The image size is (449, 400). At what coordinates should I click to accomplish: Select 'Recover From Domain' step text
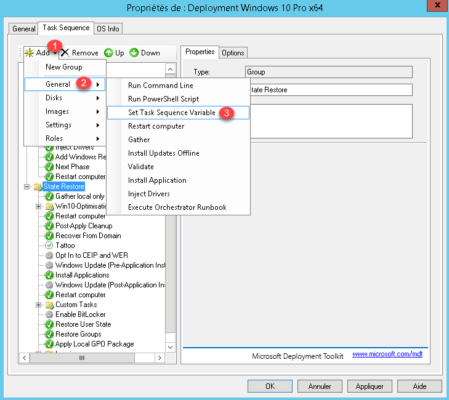tap(88, 236)
